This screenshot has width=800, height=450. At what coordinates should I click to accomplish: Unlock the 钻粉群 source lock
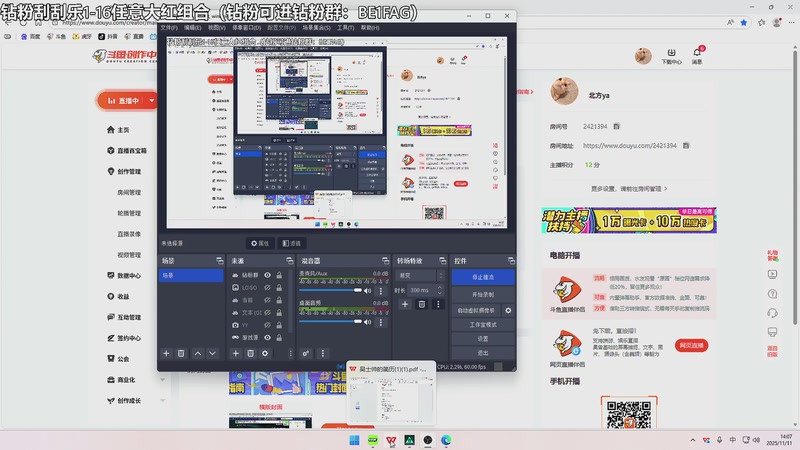point(279,275)
